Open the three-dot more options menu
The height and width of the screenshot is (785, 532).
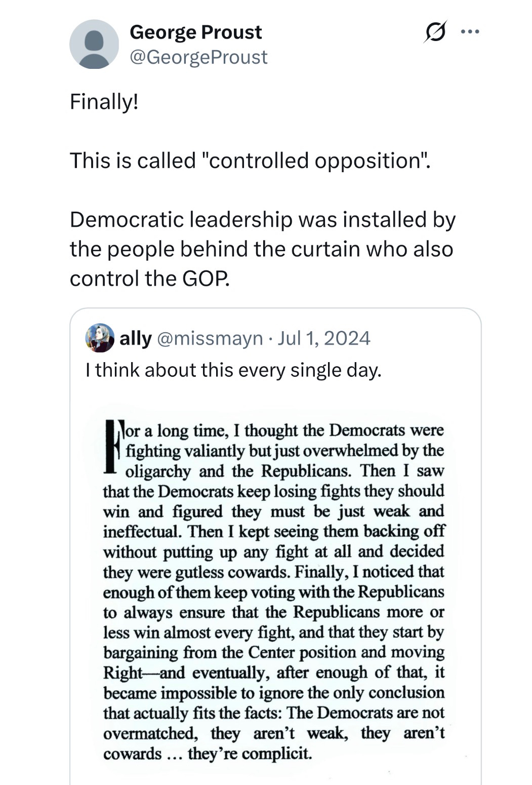tap(470, 32)
